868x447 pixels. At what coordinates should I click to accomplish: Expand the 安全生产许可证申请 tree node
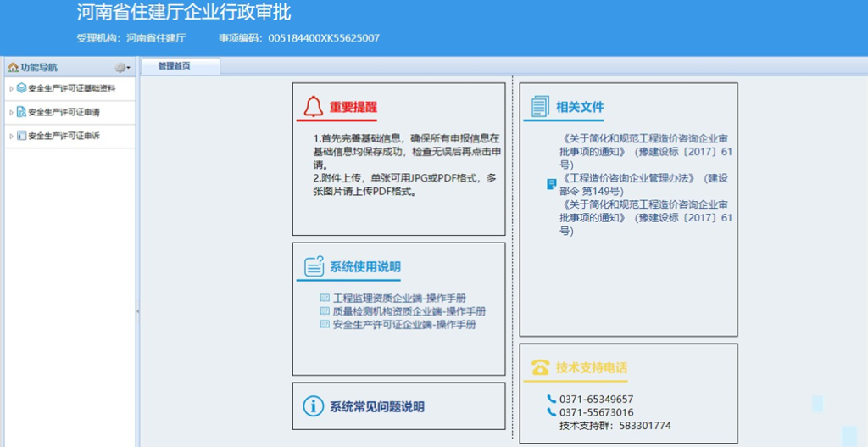pos(11,113)
